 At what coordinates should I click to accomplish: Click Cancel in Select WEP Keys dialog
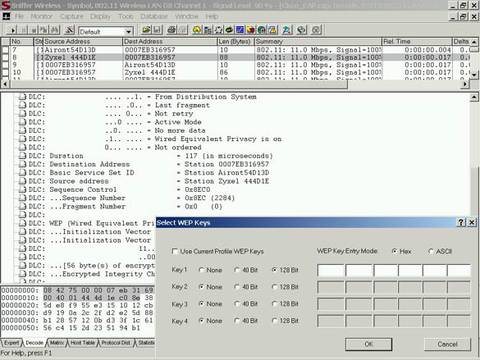pyautogui.click(x=447, y=344)
